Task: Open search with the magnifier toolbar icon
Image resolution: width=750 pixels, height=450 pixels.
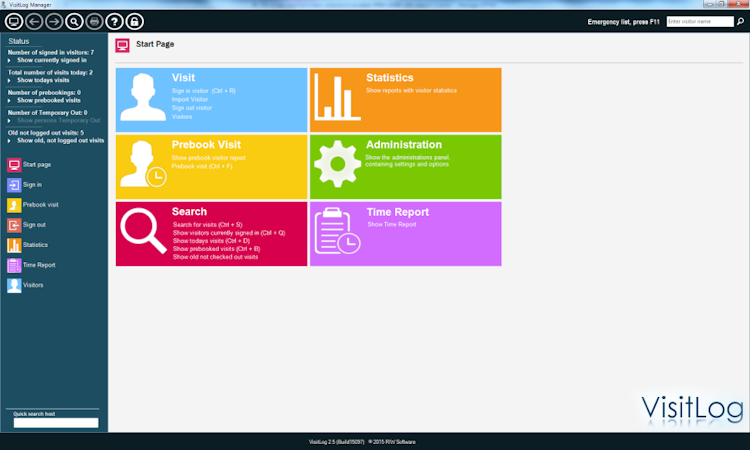Action: (x=74, y=22)
